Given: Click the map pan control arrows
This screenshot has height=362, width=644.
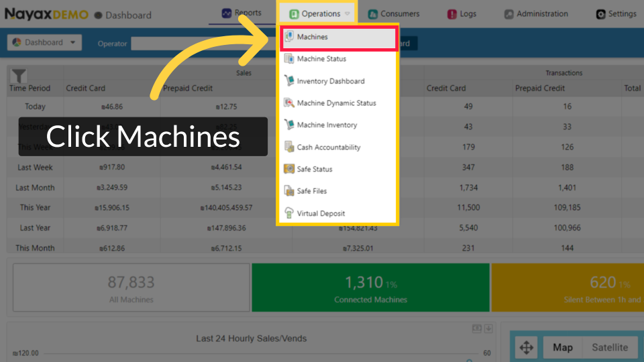Looking at the screenshot, I should pos(527,347).
